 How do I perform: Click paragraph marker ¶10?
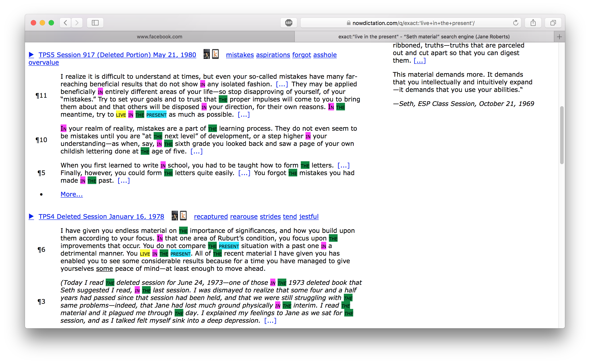[41, 140]
